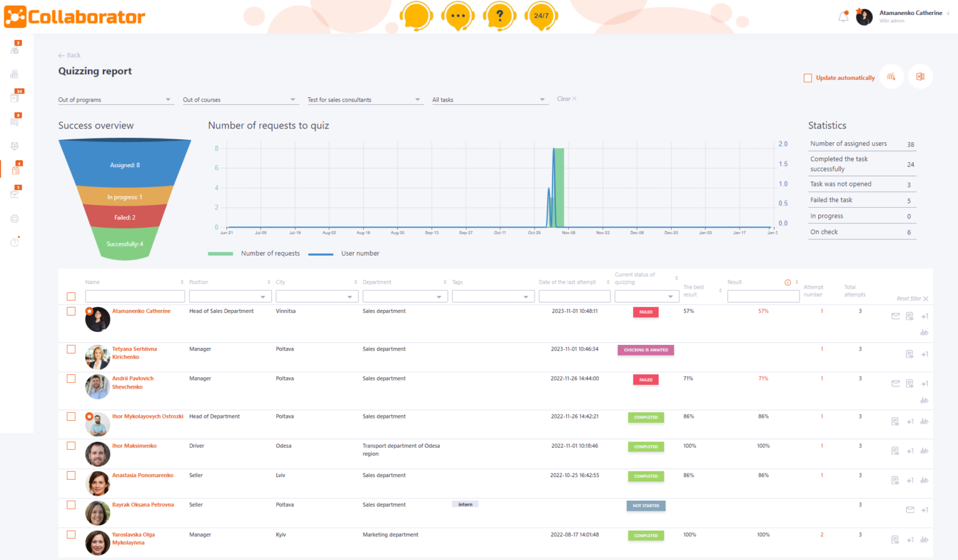Open the All tasks dropdown
Image resolution: width=958 pixels, height=560 pixels.
489,100
